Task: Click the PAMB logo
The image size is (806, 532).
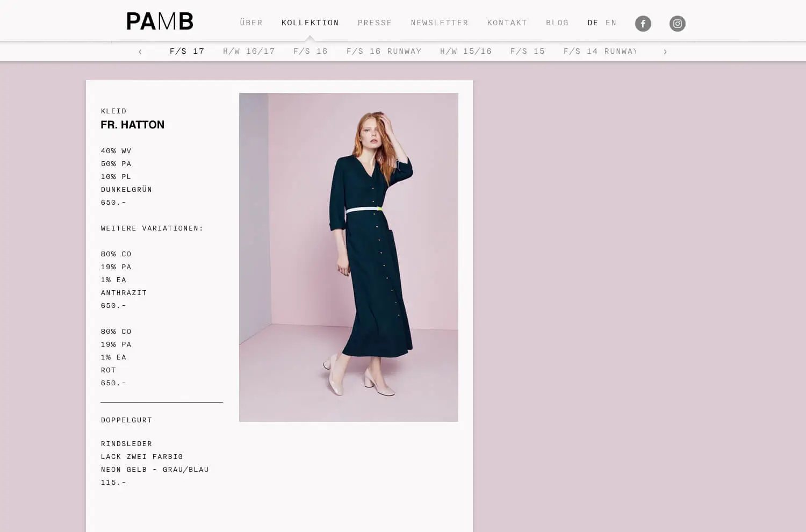Action: [160, 21]
